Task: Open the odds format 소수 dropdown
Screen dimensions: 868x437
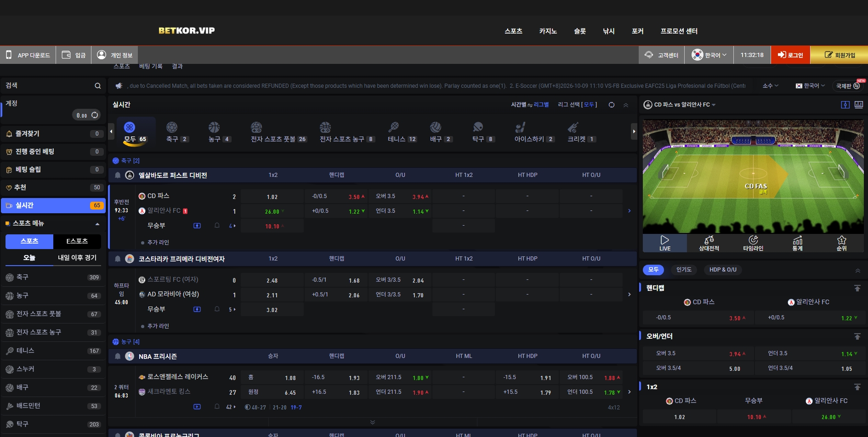Action: pyautogui.click(x=770, y=86)
